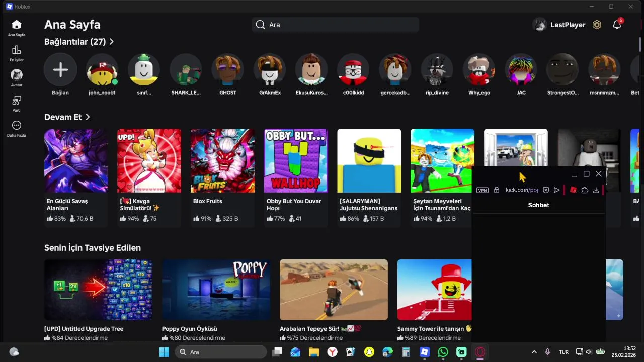Expand Bağlantılar (27) chevron
The width and height of the screenshot is (644, 362).
click(112, 42)
